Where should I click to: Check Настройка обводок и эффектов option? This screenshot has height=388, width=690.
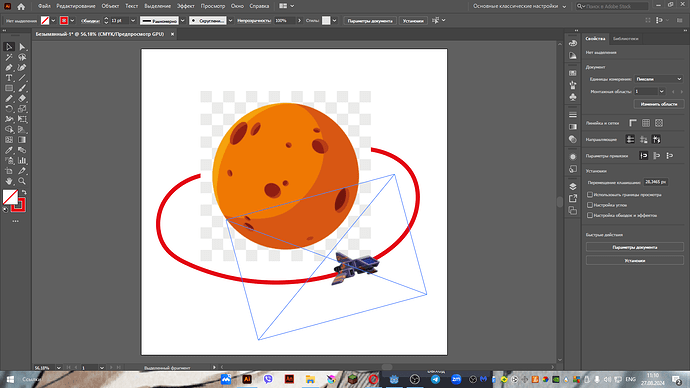tap(590, 216)
